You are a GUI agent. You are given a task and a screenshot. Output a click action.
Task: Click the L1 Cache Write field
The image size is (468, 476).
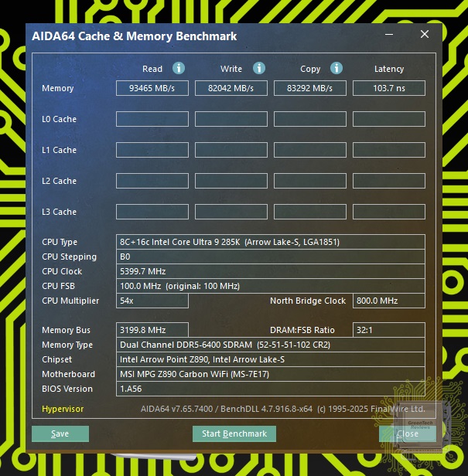point(231,150)
